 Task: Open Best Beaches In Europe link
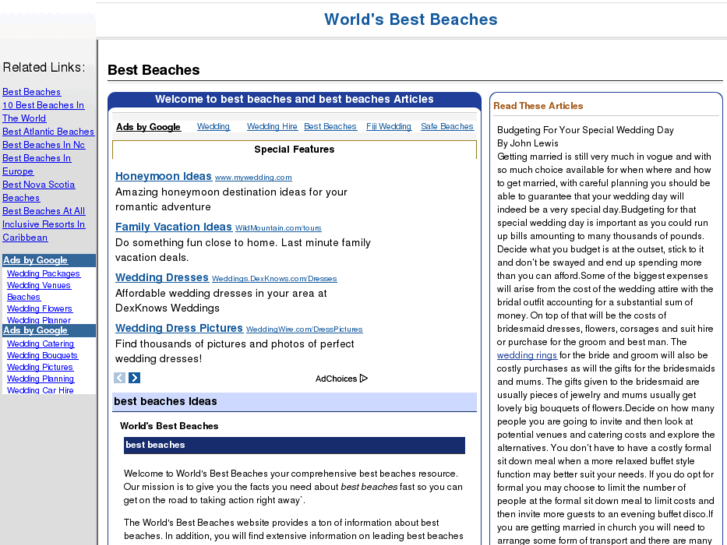pos(37,165)
